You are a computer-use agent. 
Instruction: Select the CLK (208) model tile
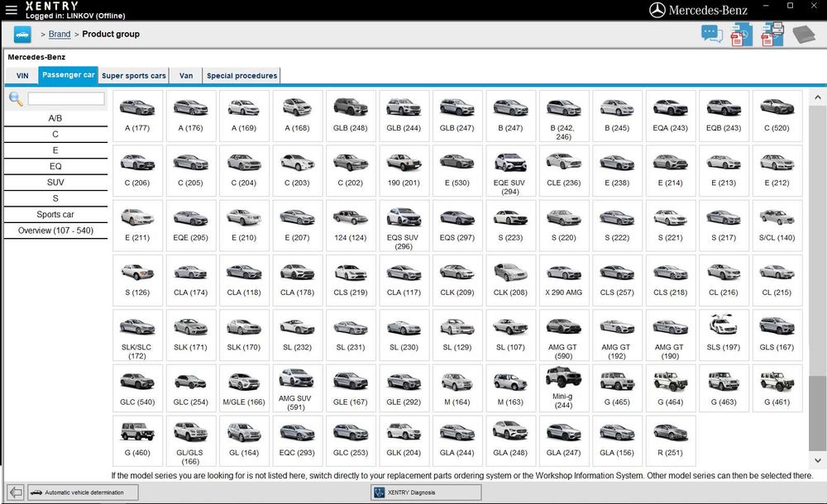[x=510, y=280]
